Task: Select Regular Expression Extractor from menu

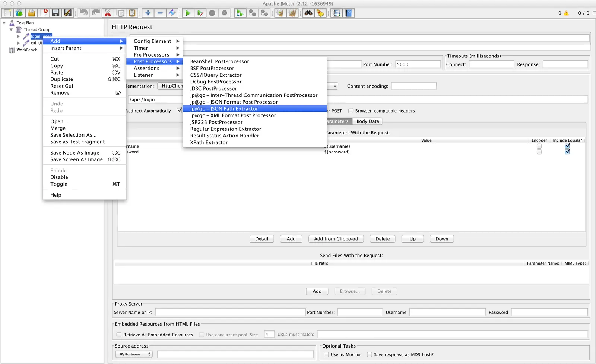Action: coord(255,129)
